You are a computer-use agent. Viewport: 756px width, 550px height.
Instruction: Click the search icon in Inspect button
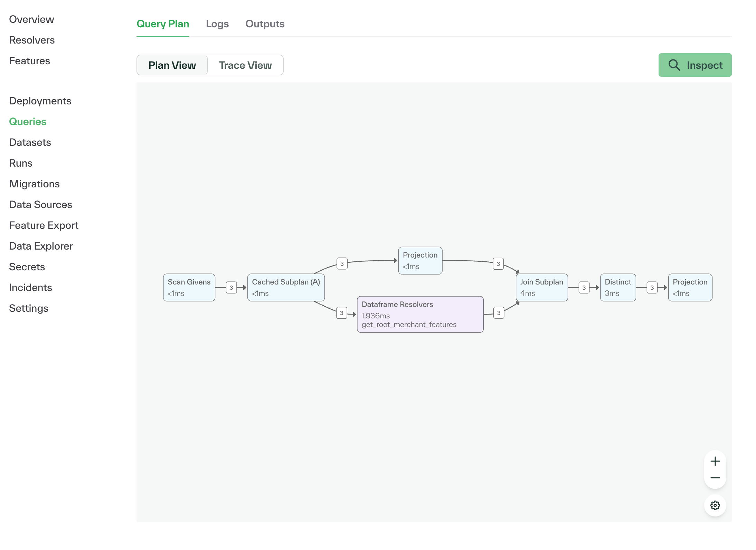[674, 65]
